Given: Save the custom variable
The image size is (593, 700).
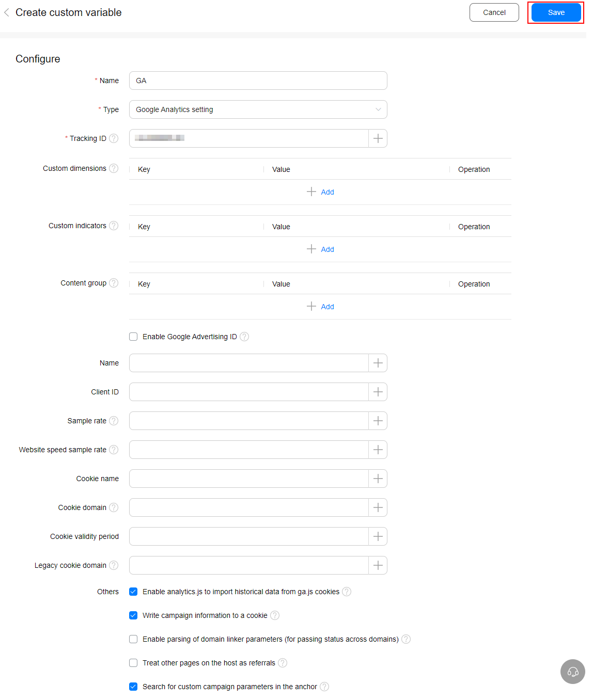Looking at the screenshot, I should click(x=556, y=12).
